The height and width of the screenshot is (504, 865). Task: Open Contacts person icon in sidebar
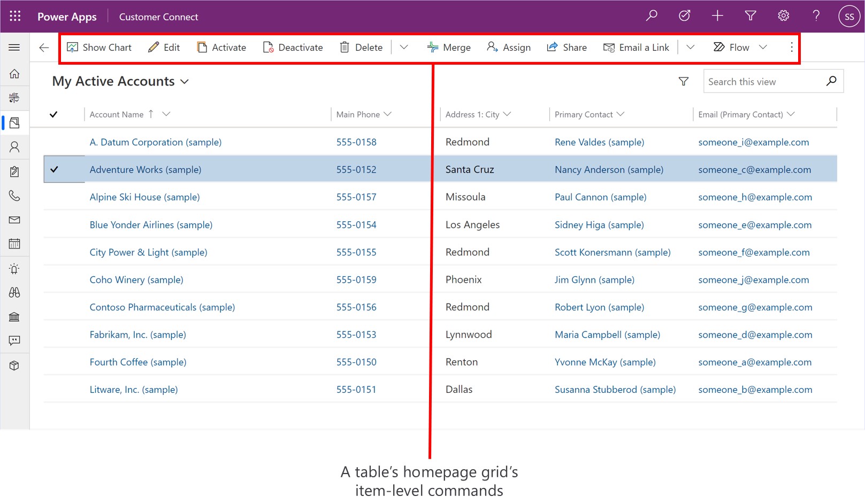pyautogui.click(x=14, y=147)
